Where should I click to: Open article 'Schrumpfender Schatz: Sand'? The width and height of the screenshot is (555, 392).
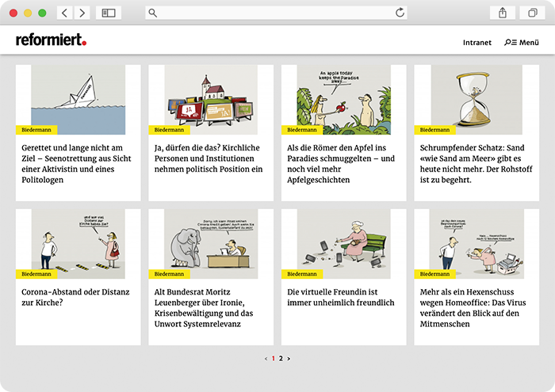pyautogui.click(x=476, y=164)
